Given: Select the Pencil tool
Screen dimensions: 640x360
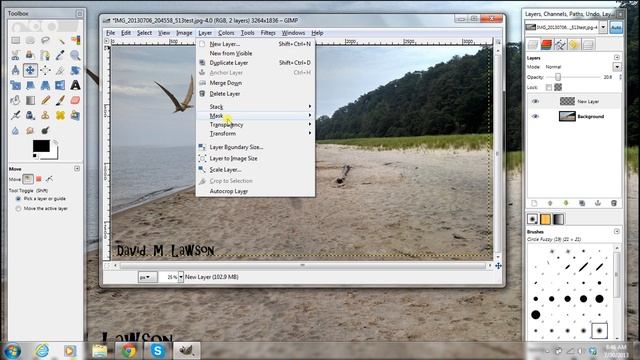Looking at the screenshot, I should 45,100.
